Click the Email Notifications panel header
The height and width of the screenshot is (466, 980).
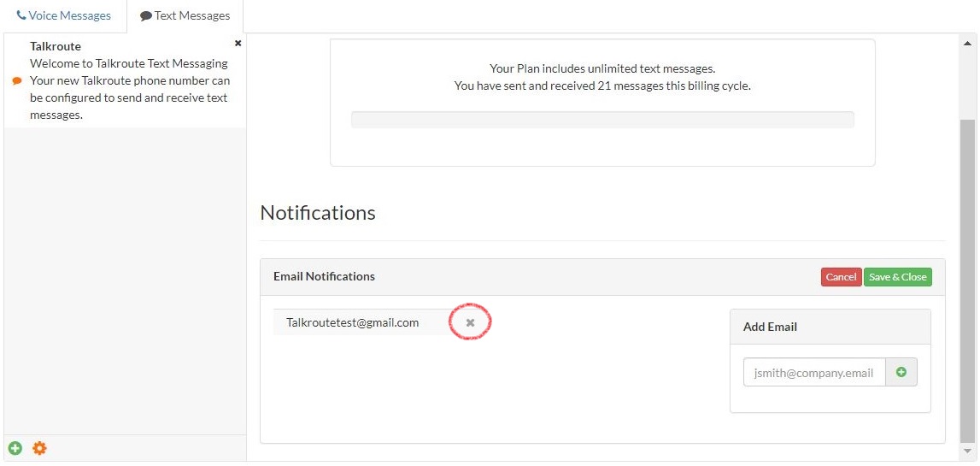(602, 277)
